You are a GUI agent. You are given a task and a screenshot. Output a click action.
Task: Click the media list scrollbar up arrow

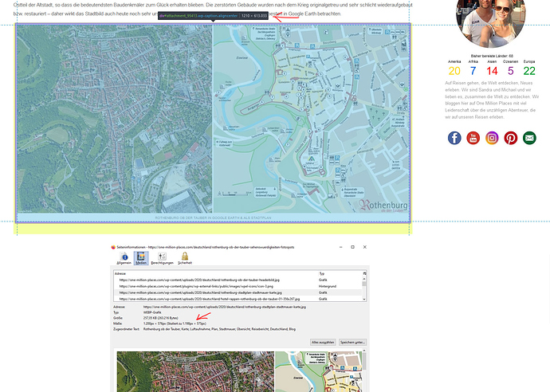pyautogui.click(x=364, y=278)
